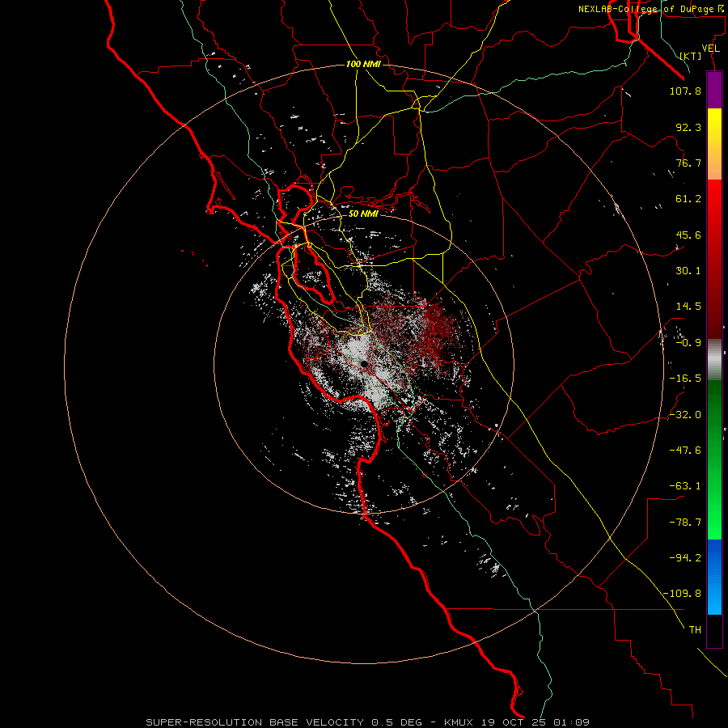Click the -0.9 velocity scale value
Screen dimensions: 728x728
pyautogui.click(x=688, y=343)
